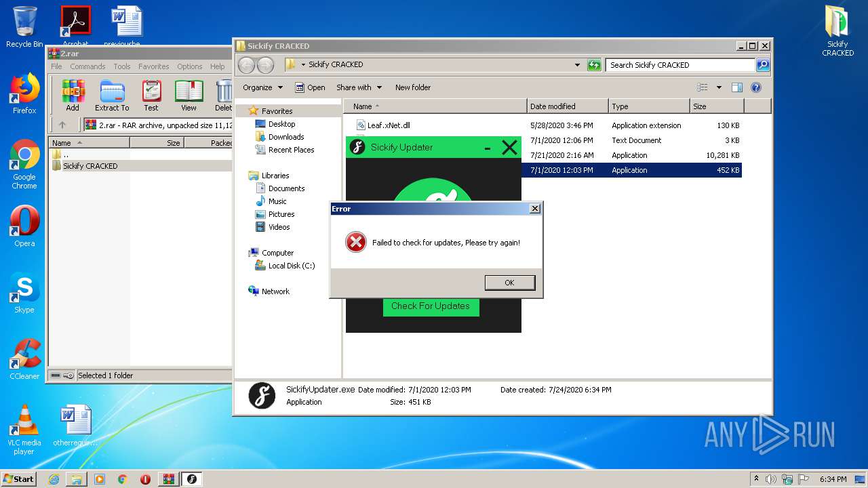The width and height of the screenshot is (868, 488).
Task: Open Help menu in WinRAR
Action: pos(217,66)
